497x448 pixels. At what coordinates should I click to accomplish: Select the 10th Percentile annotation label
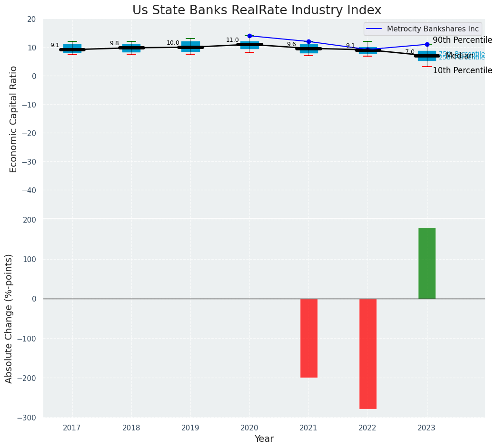pos(462,70)
